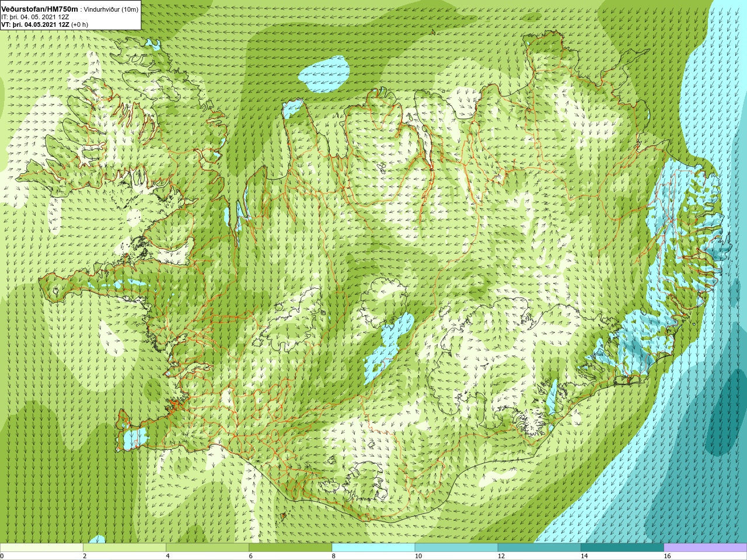Click the purple above-16 legend swatch

(706, 547)
